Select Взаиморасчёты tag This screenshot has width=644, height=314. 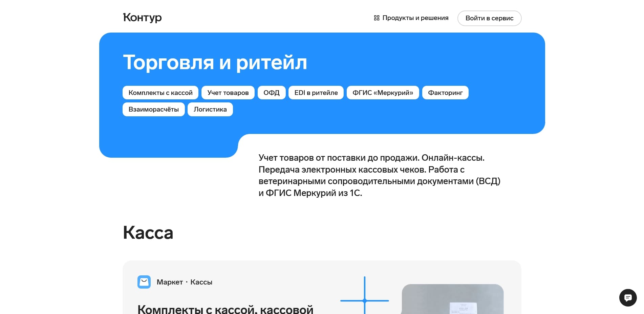coord(154,109)
